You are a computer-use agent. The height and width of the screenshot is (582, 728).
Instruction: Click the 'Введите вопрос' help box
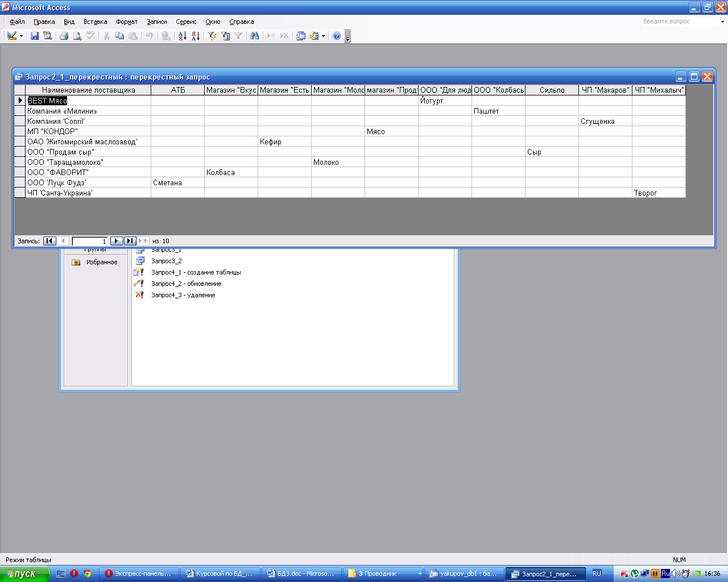(x=679, y=22)
